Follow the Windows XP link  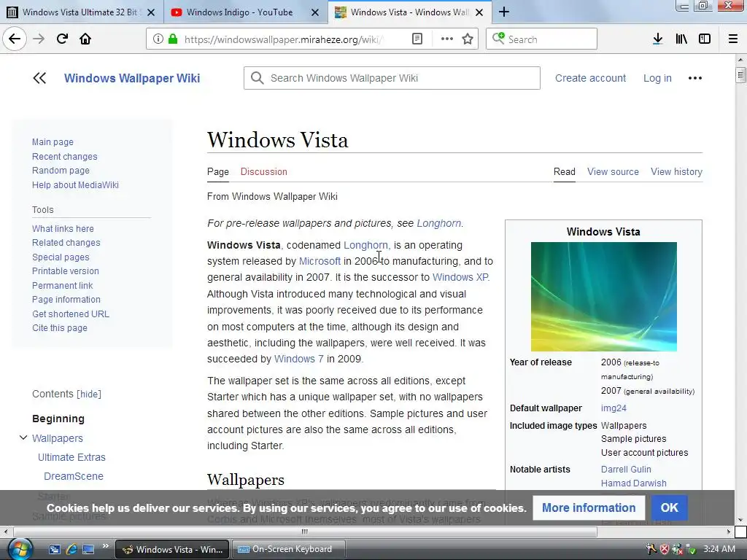click(x=460, y=277)
